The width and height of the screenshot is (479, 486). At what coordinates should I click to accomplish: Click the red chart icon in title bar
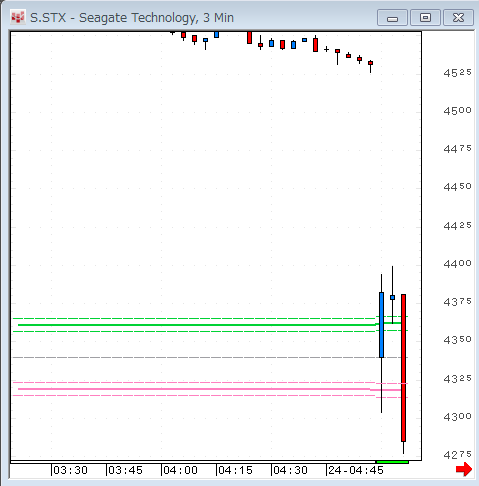coord(18,17)
